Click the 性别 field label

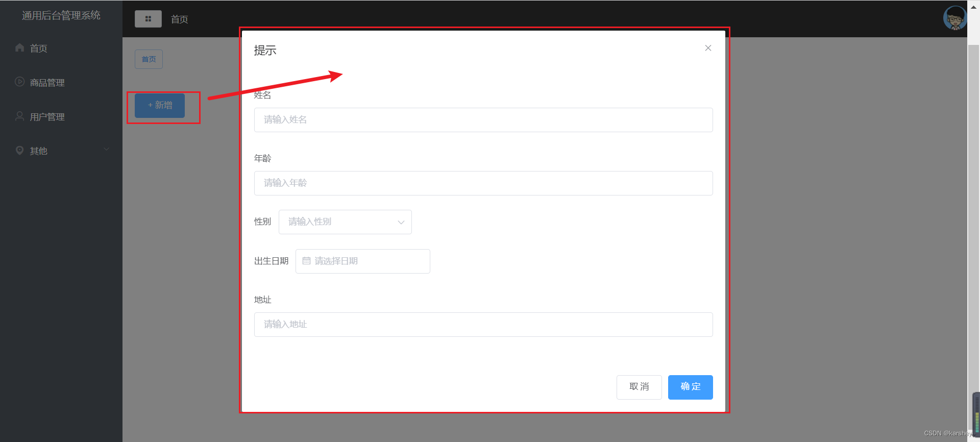click(x=262, y=222)
